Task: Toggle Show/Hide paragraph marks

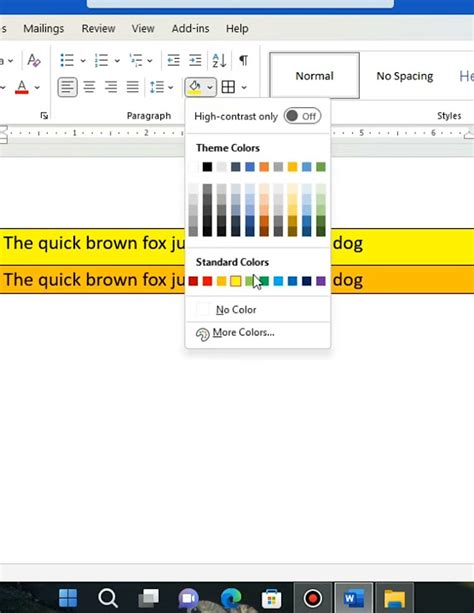Action: click(243, 60)
